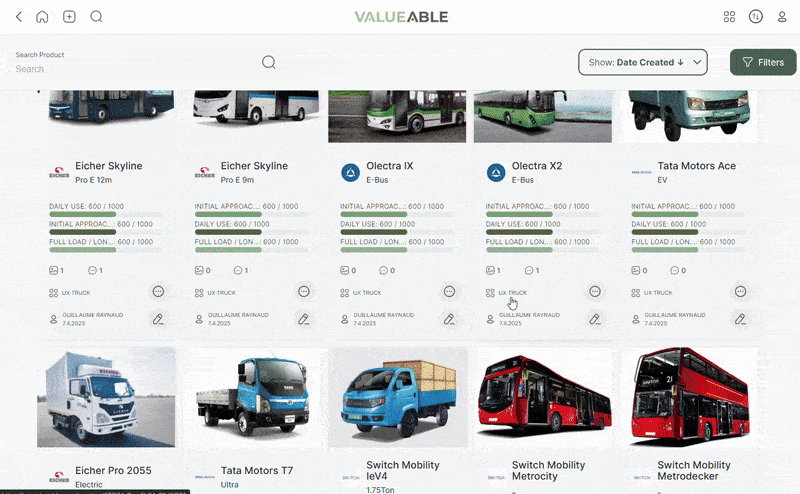The image size is (800, 494).
Task: Click the UX TRUCK category on Olectra X2
Action: tap(512, 293)
